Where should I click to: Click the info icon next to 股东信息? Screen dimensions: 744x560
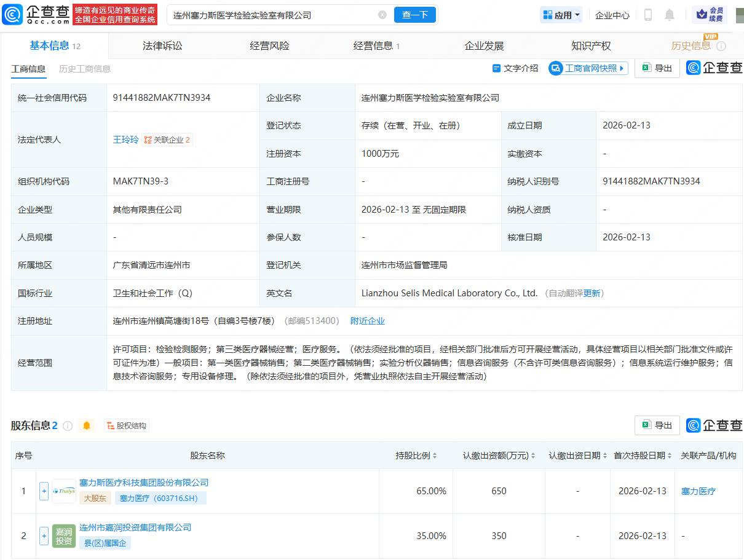pos(68,425)
